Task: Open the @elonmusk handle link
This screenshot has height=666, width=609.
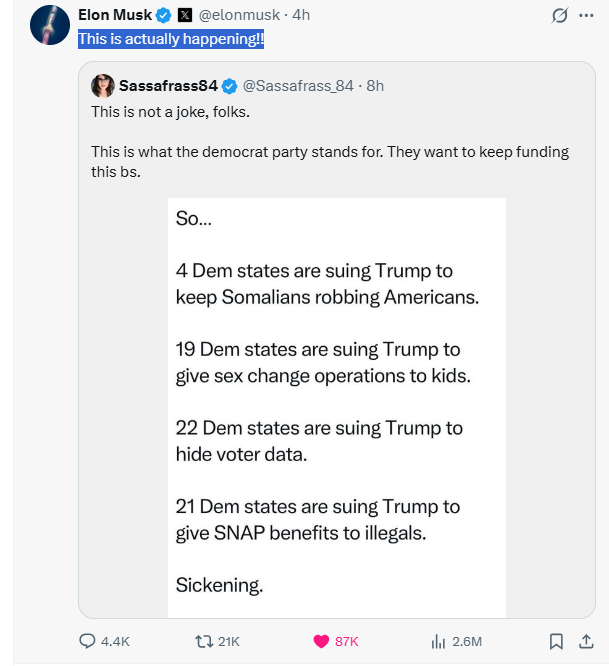Action: click(241, 15)
